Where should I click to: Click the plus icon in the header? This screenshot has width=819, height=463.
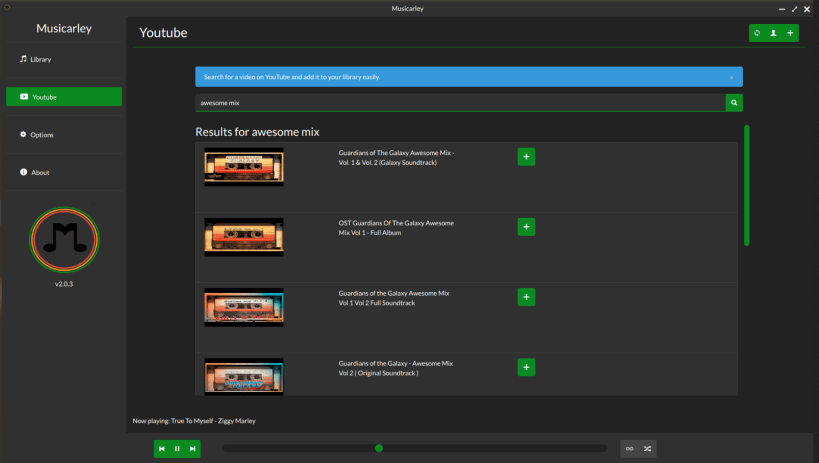pos(790,33)
